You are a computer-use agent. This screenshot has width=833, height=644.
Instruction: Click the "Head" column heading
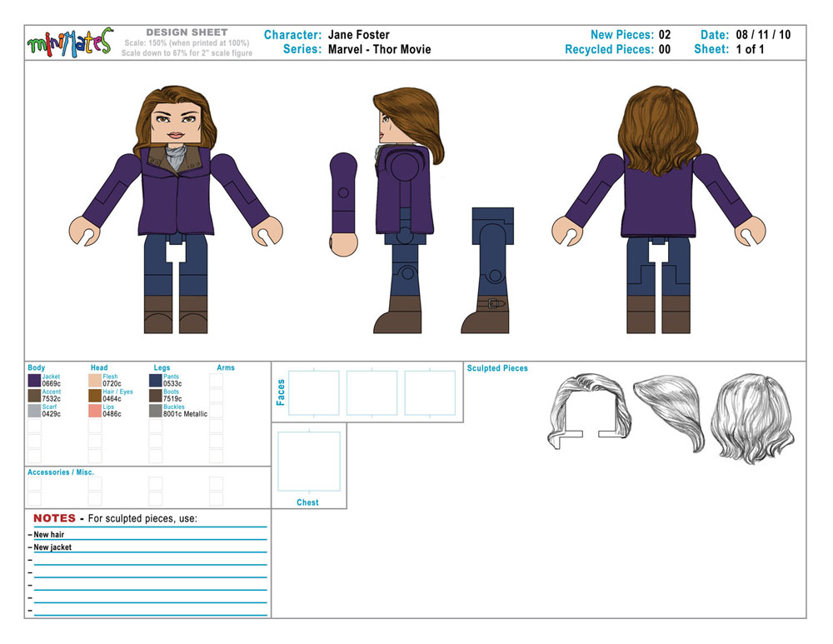(x=99, y=367)
